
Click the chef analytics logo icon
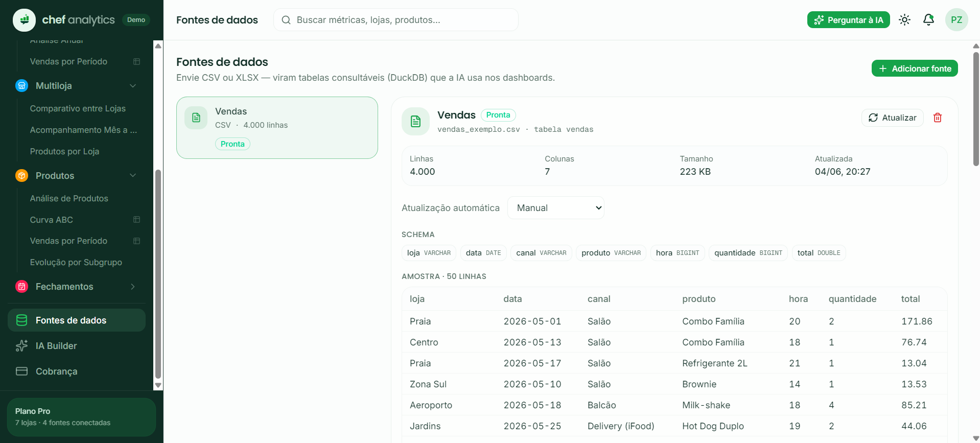coord(24,20)
